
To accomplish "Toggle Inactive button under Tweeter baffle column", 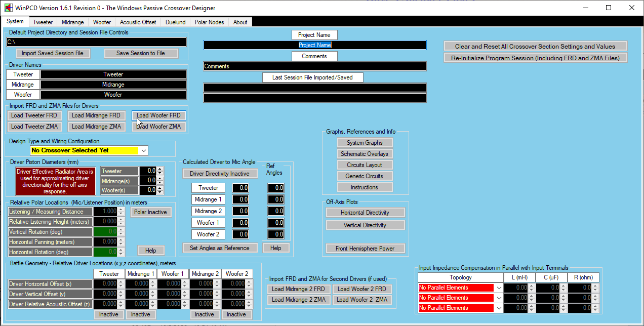I will click(x=108, y=314).
